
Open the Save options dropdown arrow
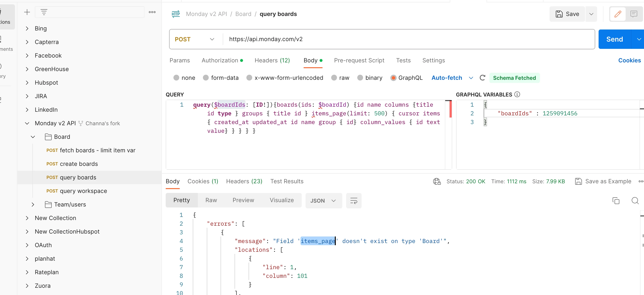591,14
